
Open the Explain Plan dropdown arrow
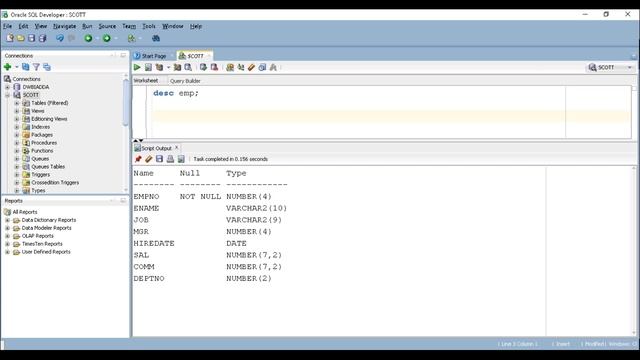pyautogui.click(x=168, y=68)
